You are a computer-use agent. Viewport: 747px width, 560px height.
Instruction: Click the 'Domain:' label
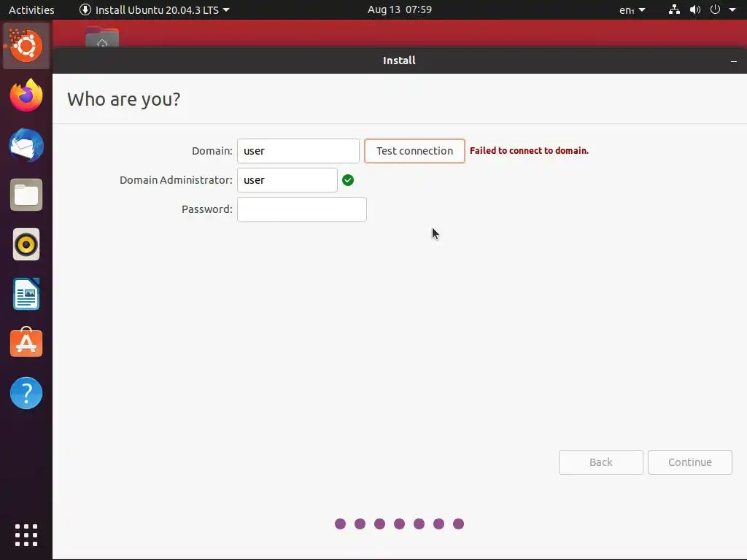tap(212, 151)
